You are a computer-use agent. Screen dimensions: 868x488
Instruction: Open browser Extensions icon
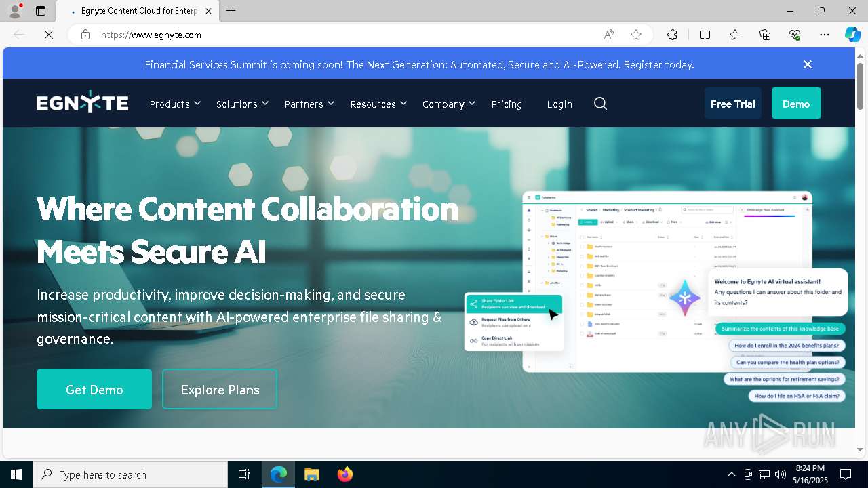672,35
